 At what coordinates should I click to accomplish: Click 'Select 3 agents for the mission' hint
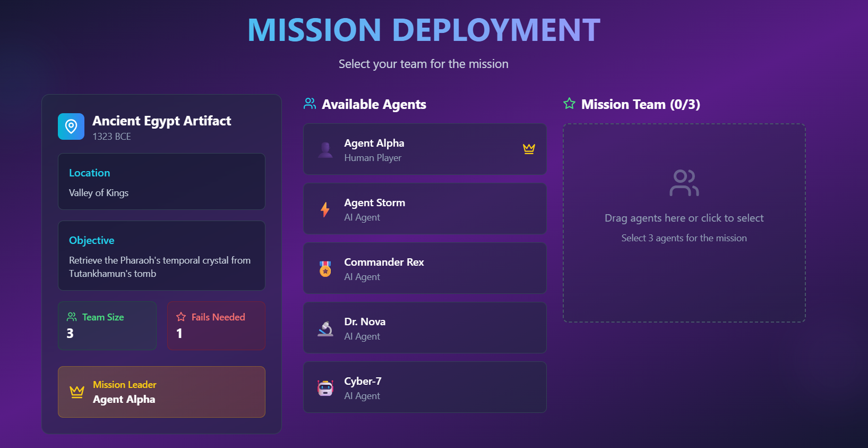click(684, 238)
